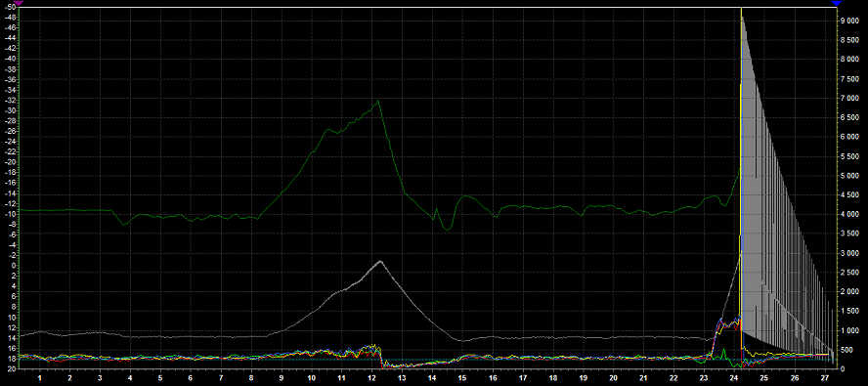The height and width of the screenshot is (386, 868).
Task: Click the -50 label on the left axis
Action: point(9,7)
